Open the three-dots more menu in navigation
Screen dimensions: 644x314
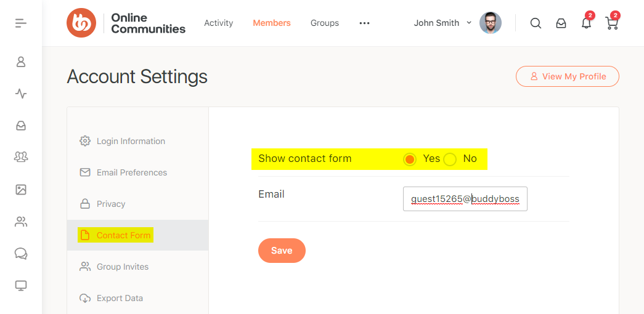(364, 23)
